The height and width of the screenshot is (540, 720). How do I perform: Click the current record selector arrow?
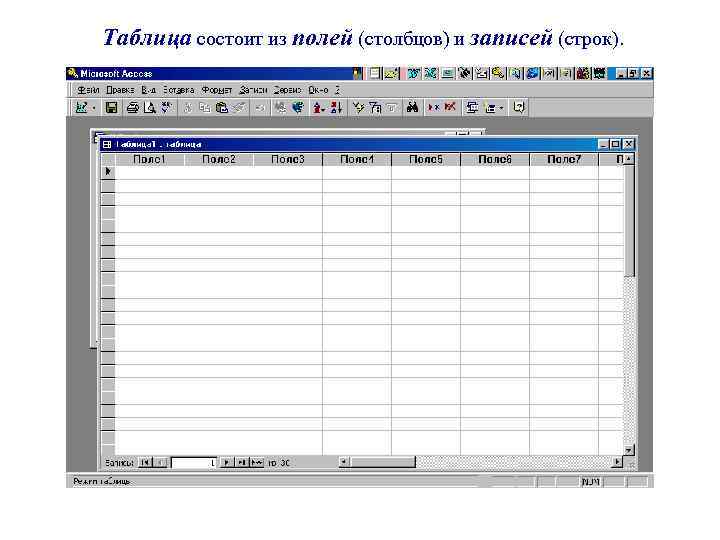pos(108,172)
